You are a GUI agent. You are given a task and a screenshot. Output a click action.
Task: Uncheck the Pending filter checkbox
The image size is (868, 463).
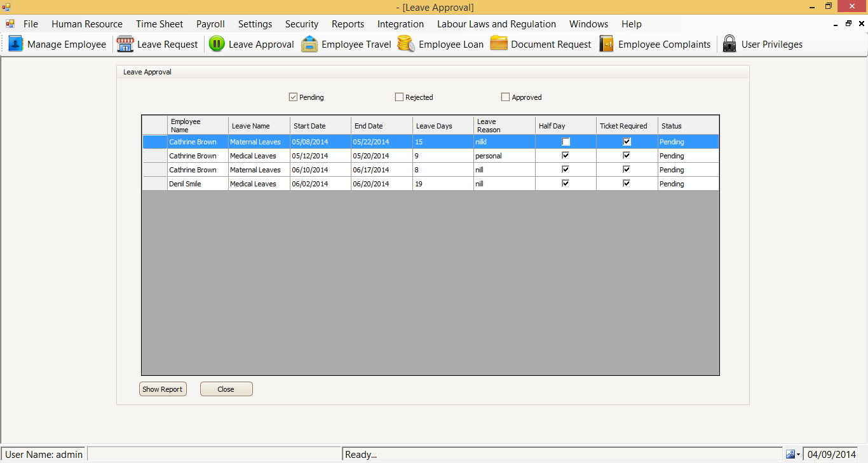[293, 97]
